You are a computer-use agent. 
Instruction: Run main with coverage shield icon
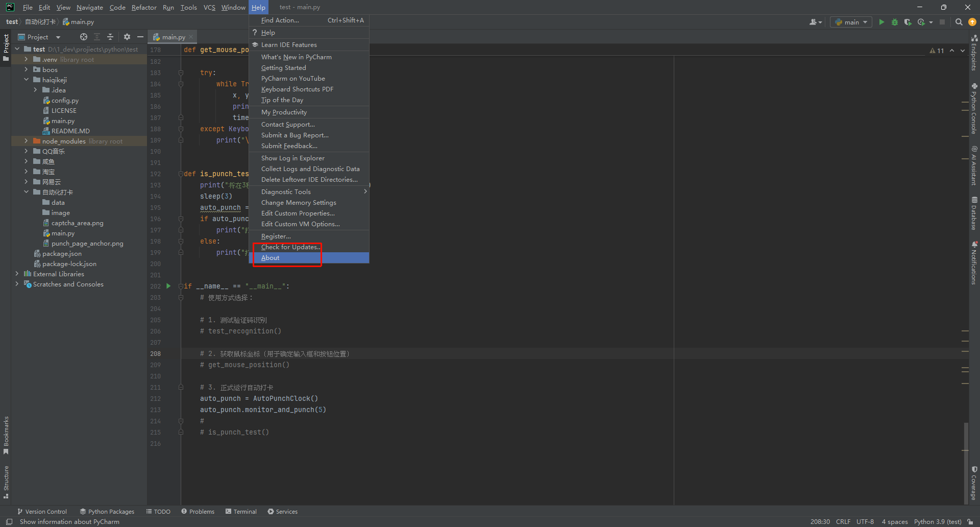pos(908,22)
